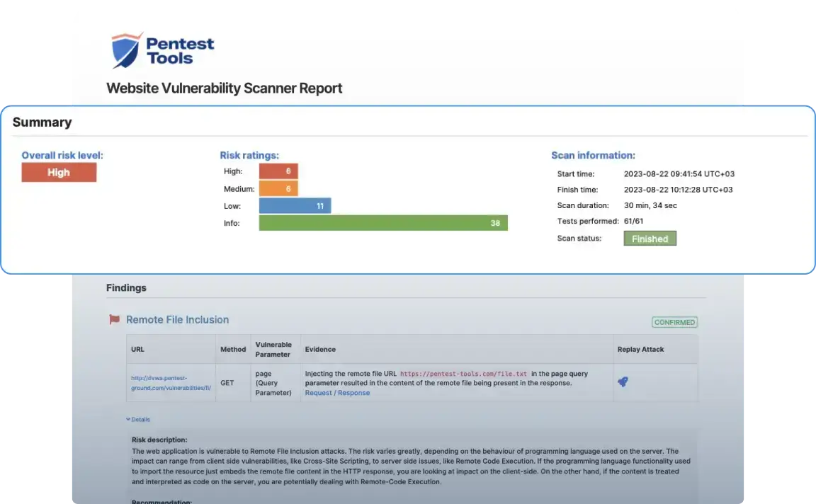Click the Finished scan status badge

[x=650, y=238]
